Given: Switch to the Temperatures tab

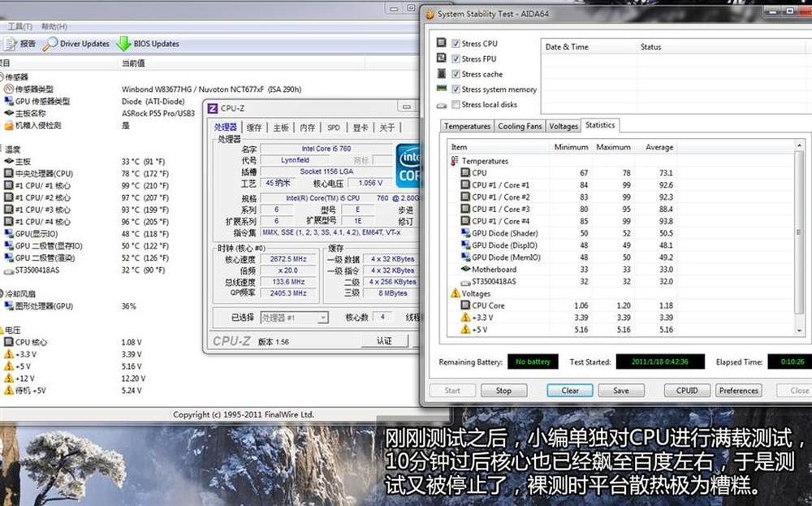Looking at the screenshot, I should tap(467, 126).
